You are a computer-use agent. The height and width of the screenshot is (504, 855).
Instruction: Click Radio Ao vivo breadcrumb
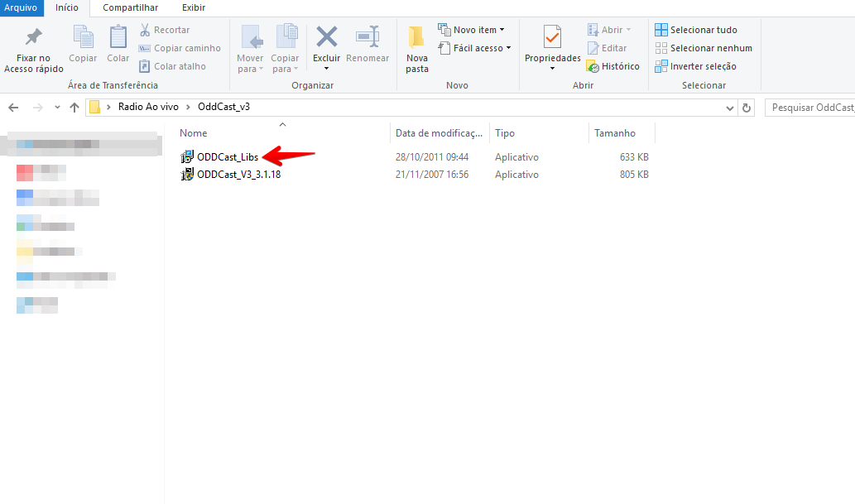pyautogui.click(x=148, y=107)
